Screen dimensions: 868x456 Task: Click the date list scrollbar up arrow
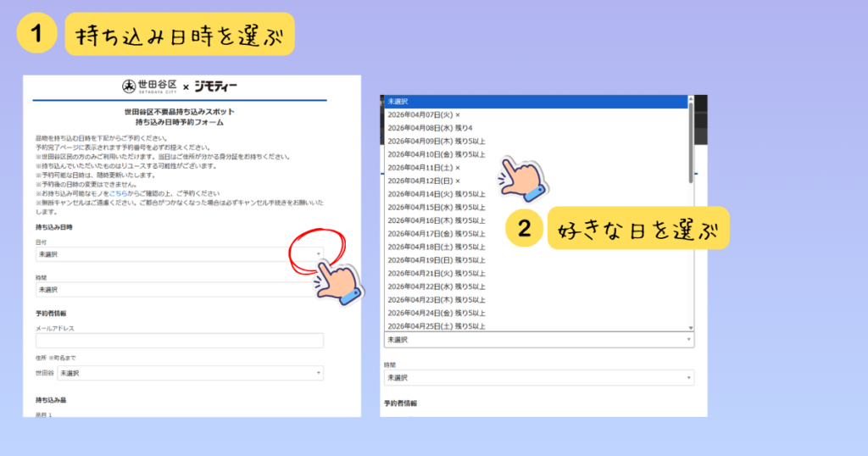coord(691,101)
